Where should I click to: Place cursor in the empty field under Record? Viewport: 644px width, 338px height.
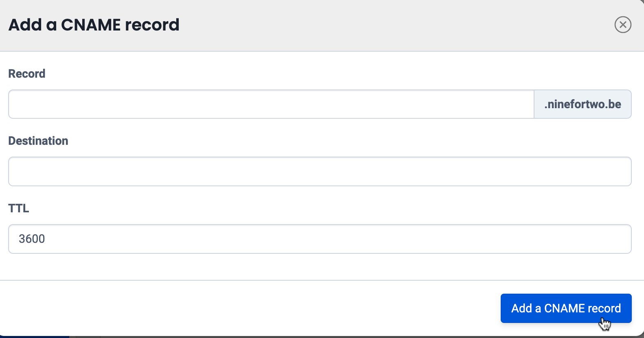(271, 104)
